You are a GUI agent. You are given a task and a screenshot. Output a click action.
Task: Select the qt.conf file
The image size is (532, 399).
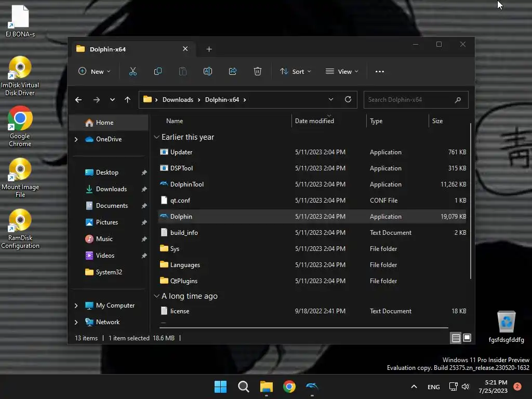(x=312, y=201)
